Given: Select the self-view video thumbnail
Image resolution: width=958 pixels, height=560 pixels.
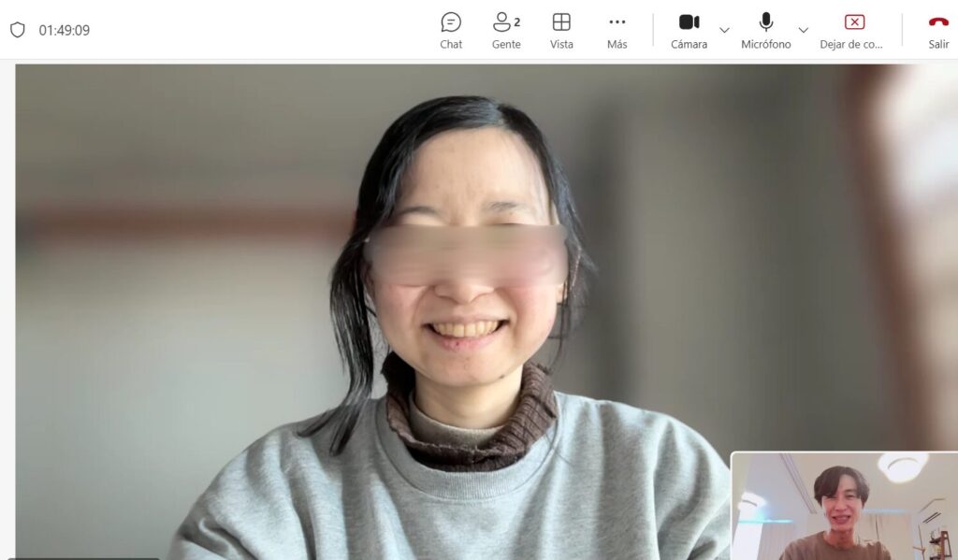Looking at the screenshot, I should pyautogui.click(x=844, y=506).
